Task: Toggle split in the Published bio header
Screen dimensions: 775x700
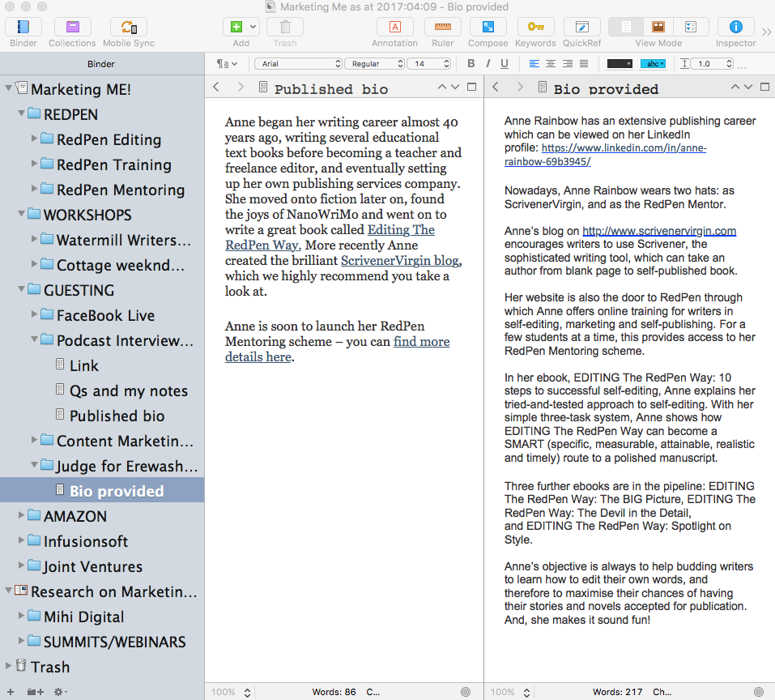Action: (472, 87)
